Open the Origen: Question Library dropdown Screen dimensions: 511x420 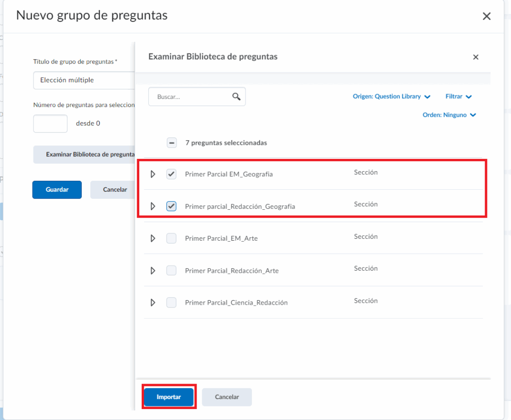391,96
